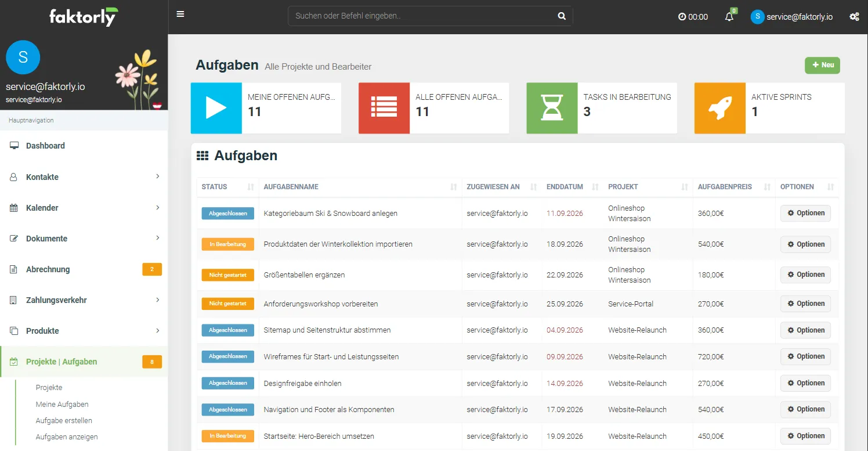Expand the Kontakte menu chevron
This screenshot has height=451, width=868.
158,176
